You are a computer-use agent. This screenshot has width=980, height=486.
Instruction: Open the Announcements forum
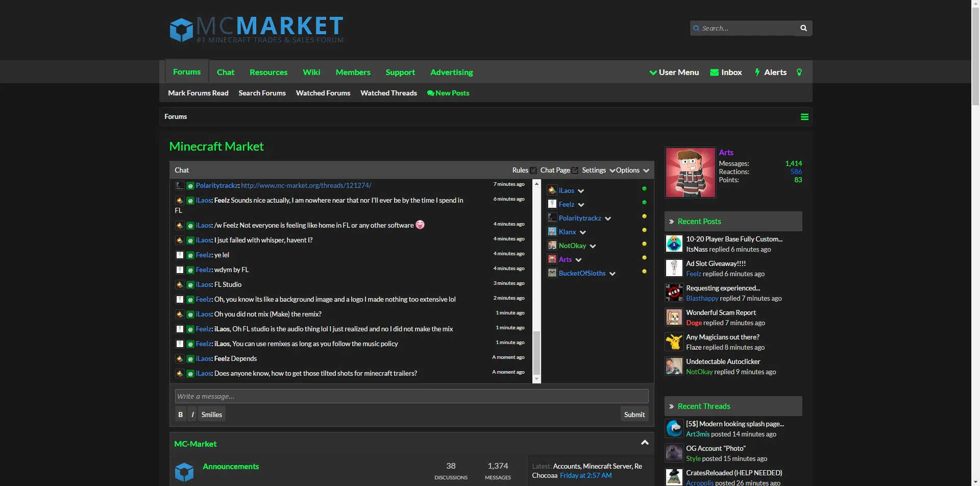click(231, 467)
